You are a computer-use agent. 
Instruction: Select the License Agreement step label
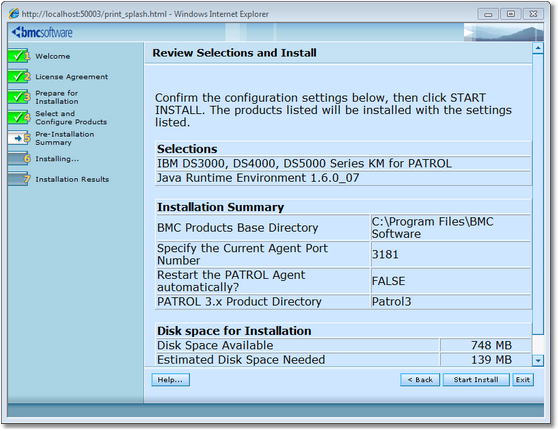(72, 77)
